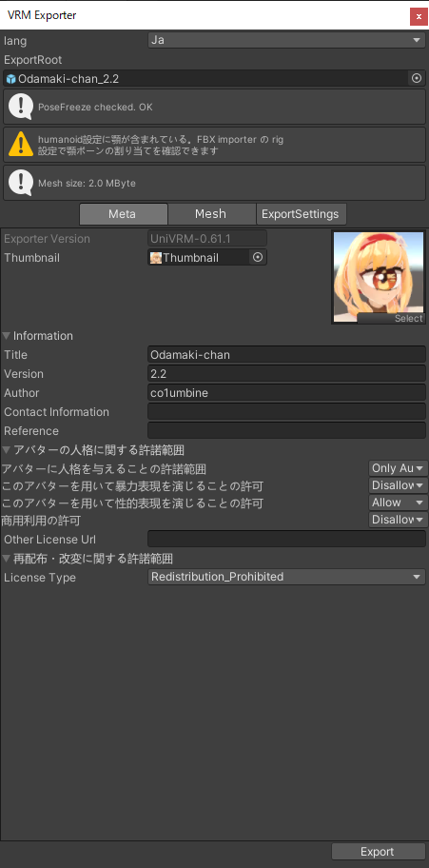Close the VRM Exporter window
429x868 pixels.
point(418,16)
